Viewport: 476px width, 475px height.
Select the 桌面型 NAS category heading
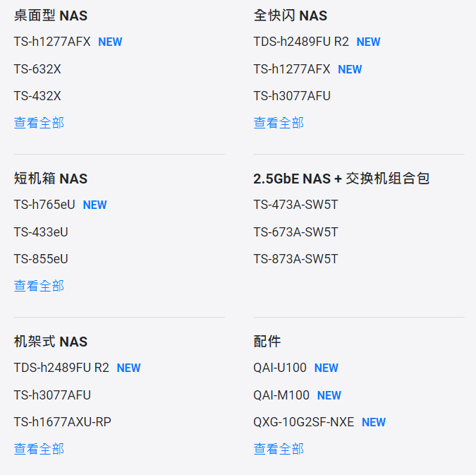(x=51, y=16)
